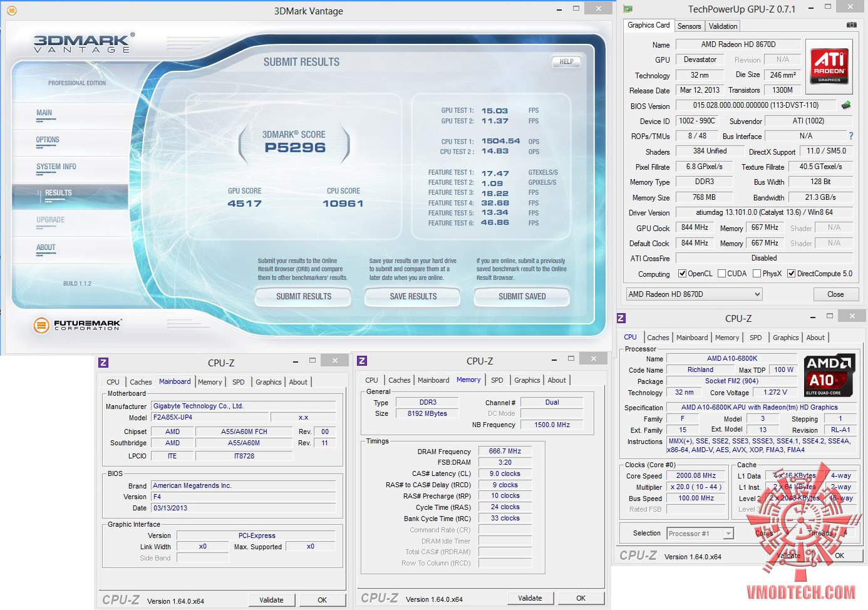Click the ATI Radeon logo in GPU-Z
Image resolution: width=868 pixels, height=610 pixels.
point(829,66)
